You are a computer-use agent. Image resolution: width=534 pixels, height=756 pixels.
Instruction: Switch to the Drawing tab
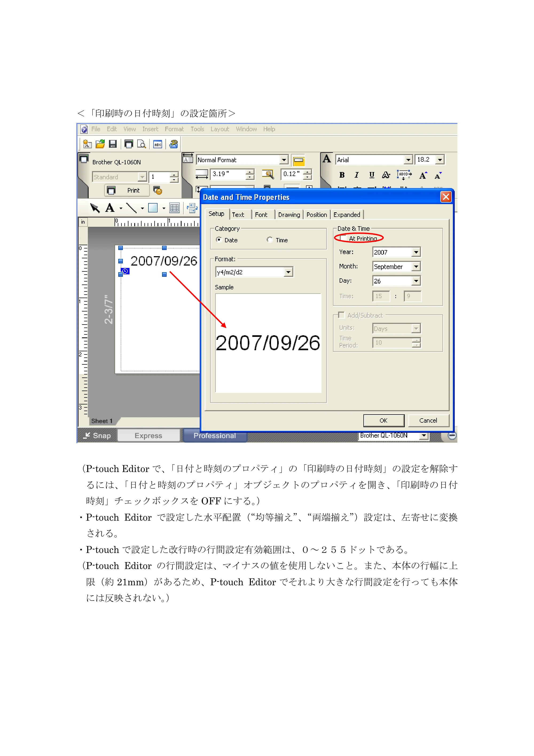pyautogui.click(x=289, y=215)
